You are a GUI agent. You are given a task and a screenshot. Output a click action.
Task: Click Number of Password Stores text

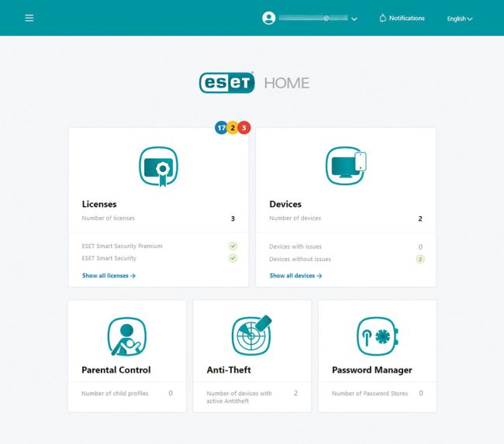click(370, 394)
